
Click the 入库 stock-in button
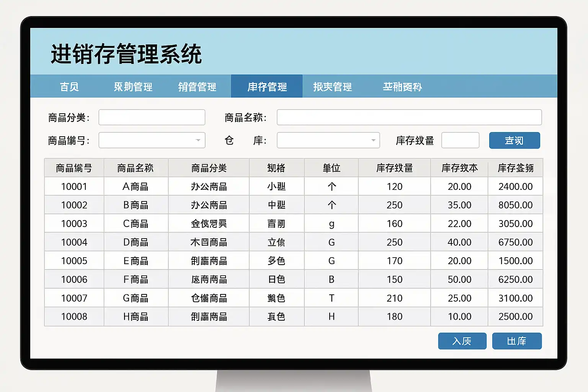pos(462,341)
